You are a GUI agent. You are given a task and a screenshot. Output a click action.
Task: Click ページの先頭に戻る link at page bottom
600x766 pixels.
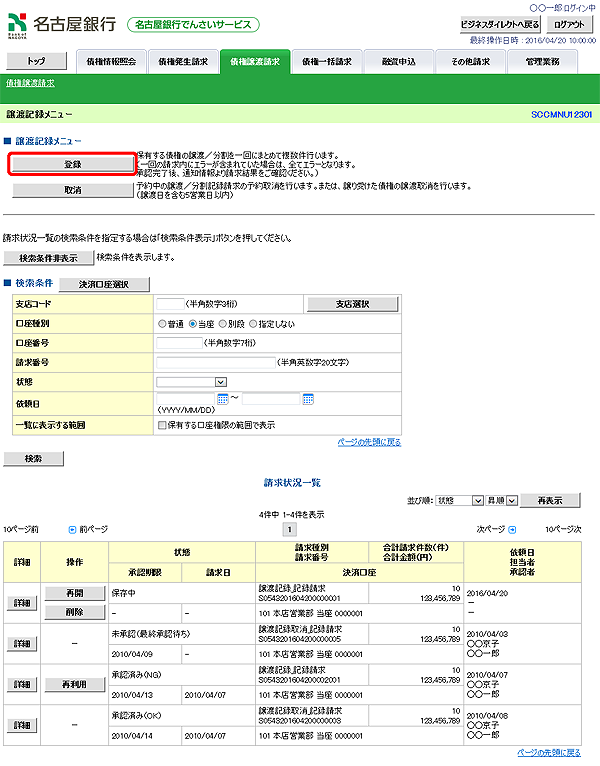549,753
